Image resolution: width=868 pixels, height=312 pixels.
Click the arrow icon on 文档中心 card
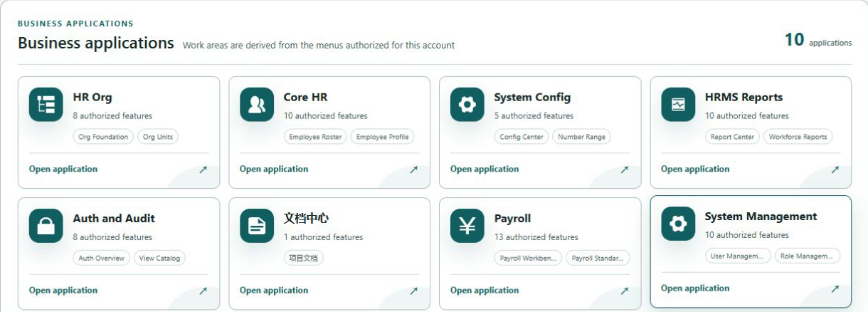[x=413, y=291]
